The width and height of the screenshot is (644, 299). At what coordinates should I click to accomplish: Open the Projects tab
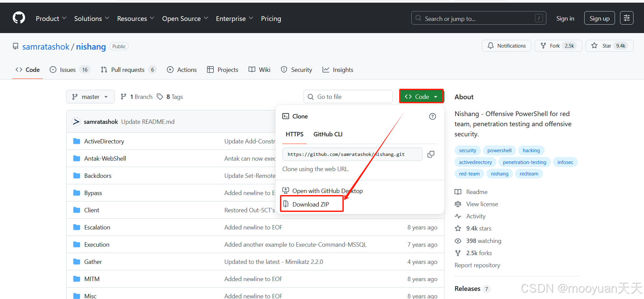pos(223,70)
